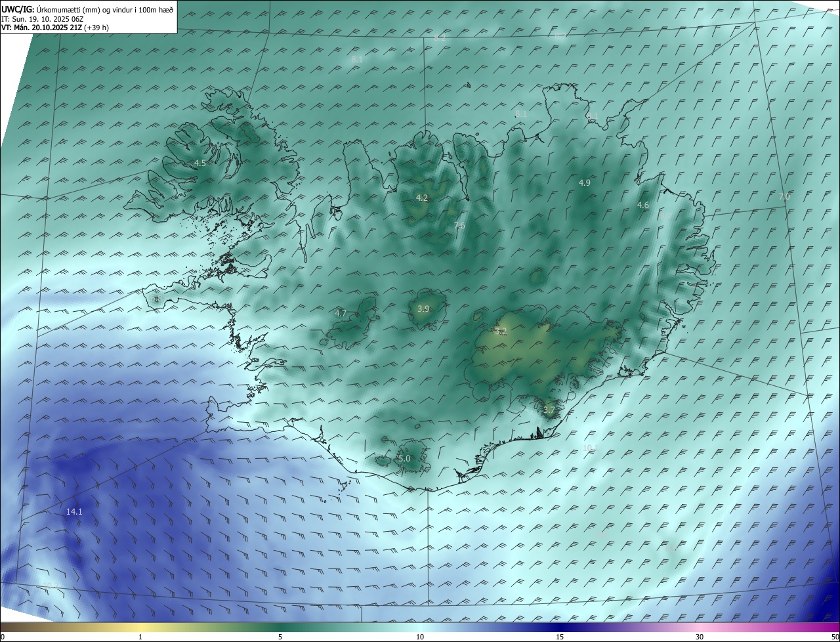This screenshot has height=642, width=840.
Task: Click the 4.2 value label on the map
Action: point(422,198)
